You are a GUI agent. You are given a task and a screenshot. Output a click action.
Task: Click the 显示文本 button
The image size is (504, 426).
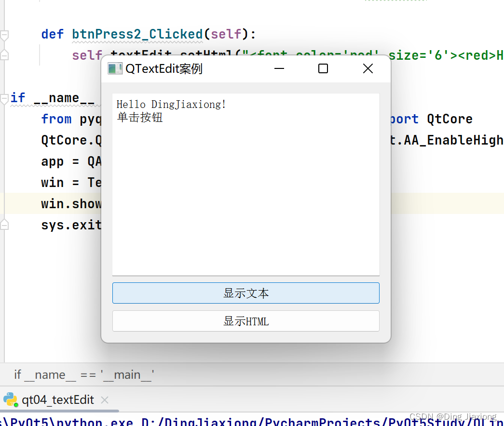pyautogui.click(x=246, y=293)
